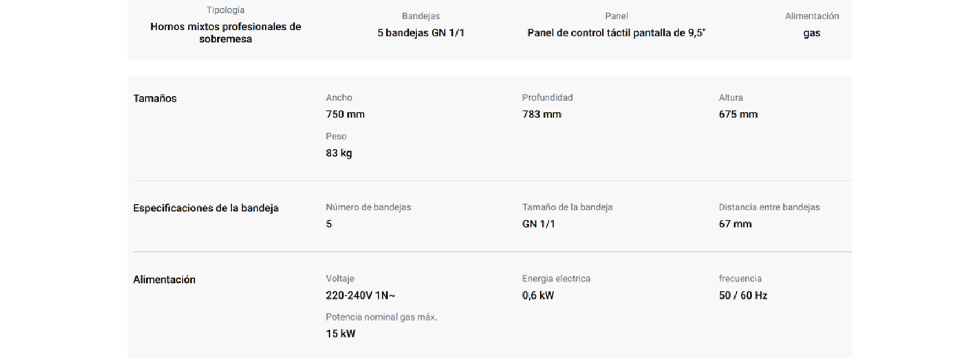The width and height of the screenshot is (980, 358).
Task: Select the Tamaño de la bandeja GN 1/1
Action: [x=538, y=224]
